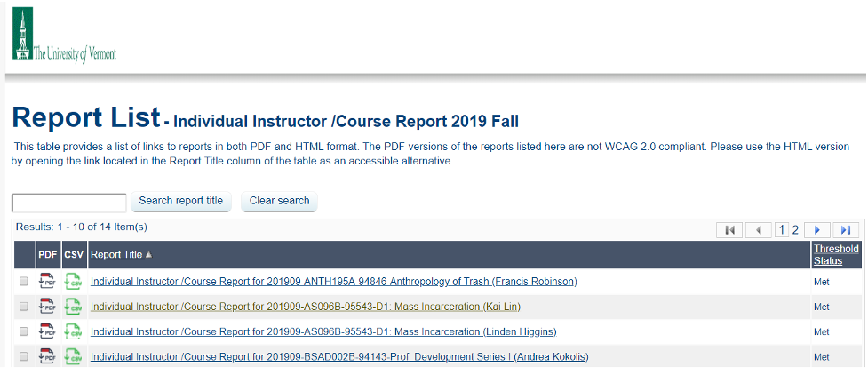Download PDF for Andrea Kokolis report

[48, 356]
